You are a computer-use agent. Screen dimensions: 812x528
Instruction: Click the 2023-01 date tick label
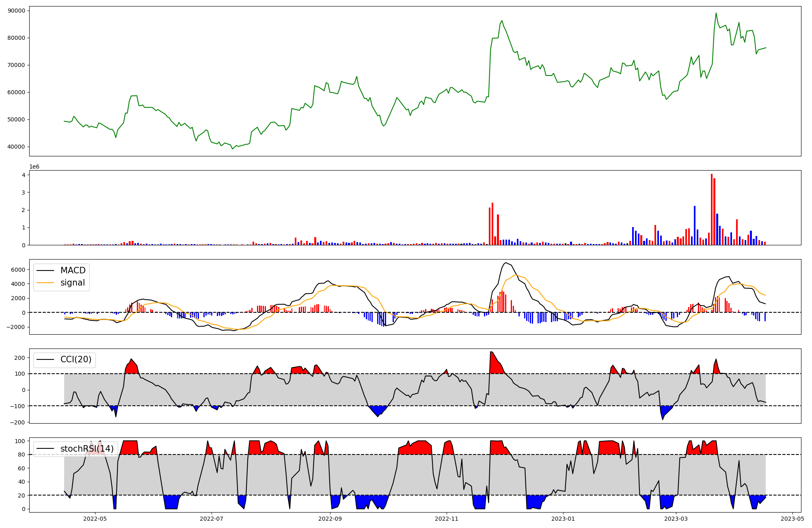(563, 518)
